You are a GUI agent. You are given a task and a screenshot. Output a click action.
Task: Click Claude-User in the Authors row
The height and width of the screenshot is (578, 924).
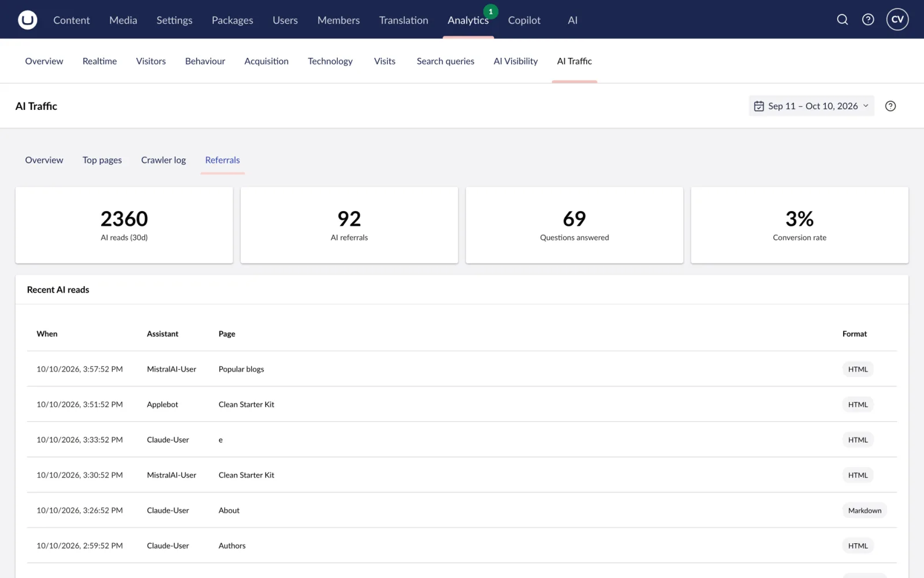[168, 546]
